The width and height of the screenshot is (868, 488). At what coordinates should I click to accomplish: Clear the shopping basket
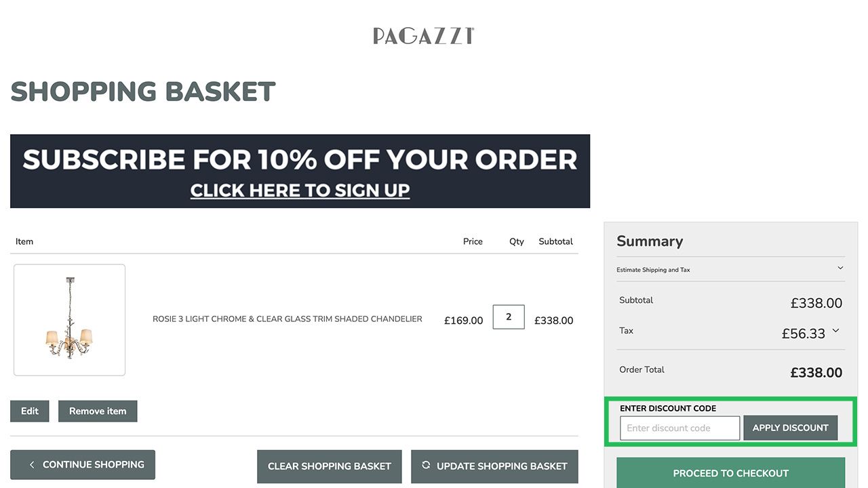(329, 466)
